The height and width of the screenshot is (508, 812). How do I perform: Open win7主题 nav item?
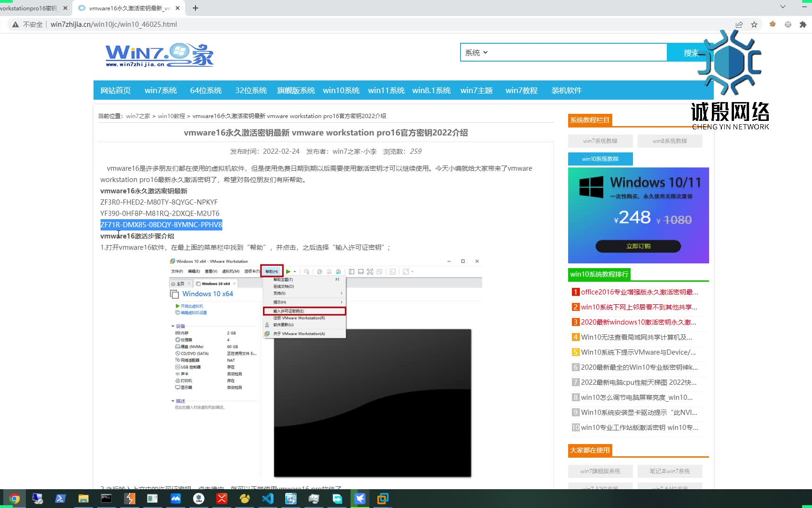[x=476, y=90]
